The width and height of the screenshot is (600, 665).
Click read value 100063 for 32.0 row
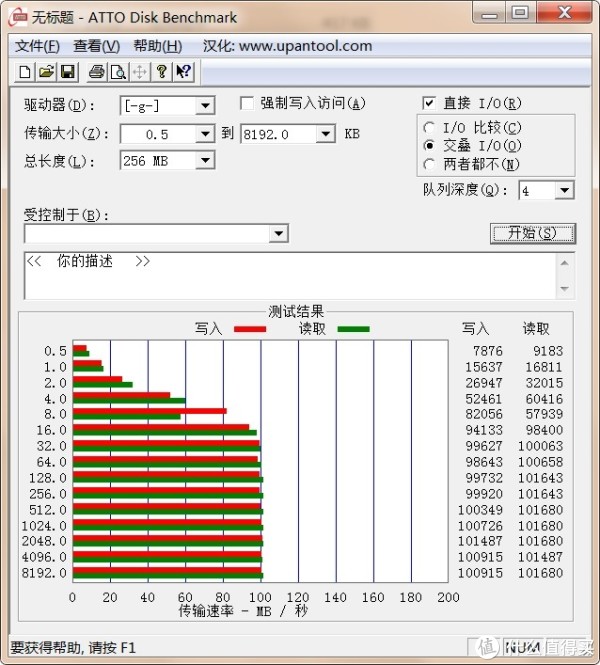(541, 446)
